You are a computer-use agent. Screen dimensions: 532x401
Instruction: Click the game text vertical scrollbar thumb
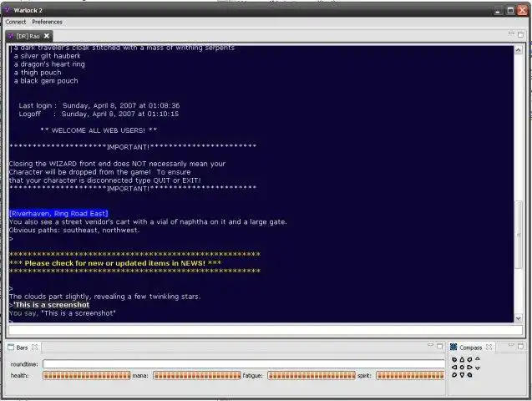518,234
